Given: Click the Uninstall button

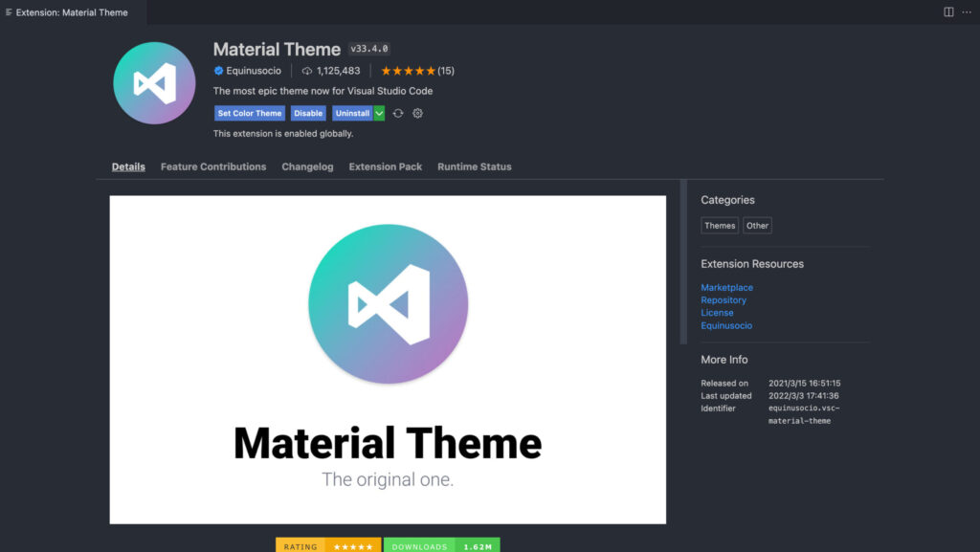Looking at the screenshot, I should tap(352, 113).
